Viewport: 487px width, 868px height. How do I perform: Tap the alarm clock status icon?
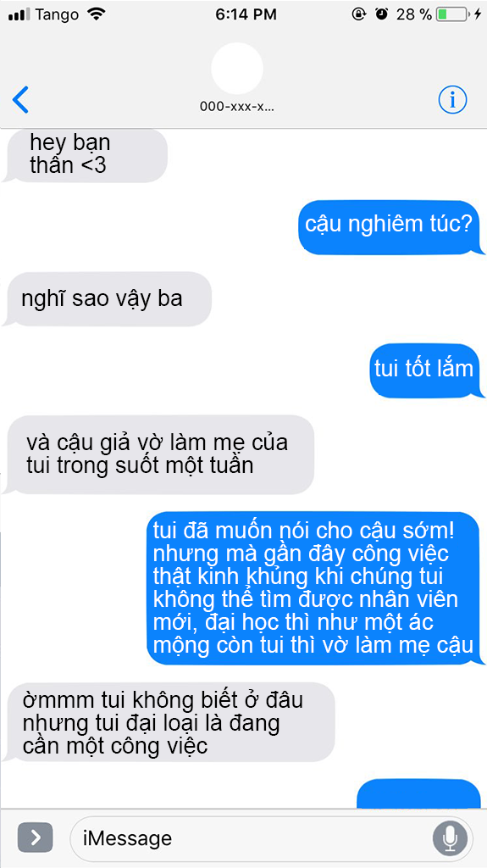click(381, 14)
